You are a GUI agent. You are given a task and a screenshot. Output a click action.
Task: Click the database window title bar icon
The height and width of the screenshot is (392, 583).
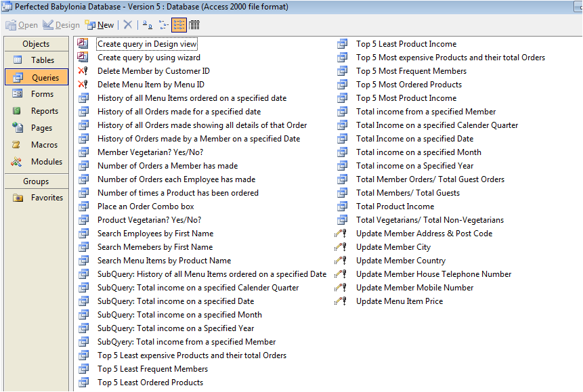pos(7,6)
